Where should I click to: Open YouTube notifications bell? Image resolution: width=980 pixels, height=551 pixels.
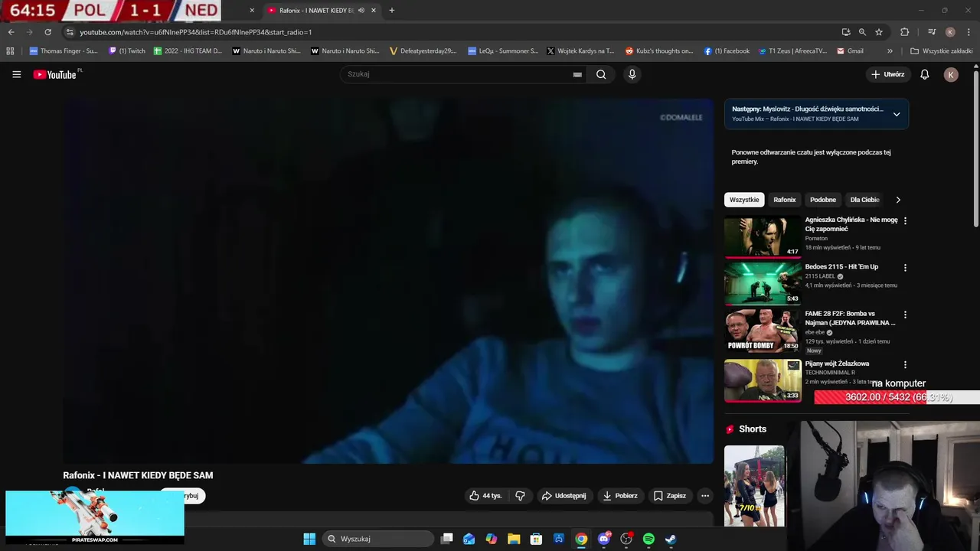click(924, 74)
